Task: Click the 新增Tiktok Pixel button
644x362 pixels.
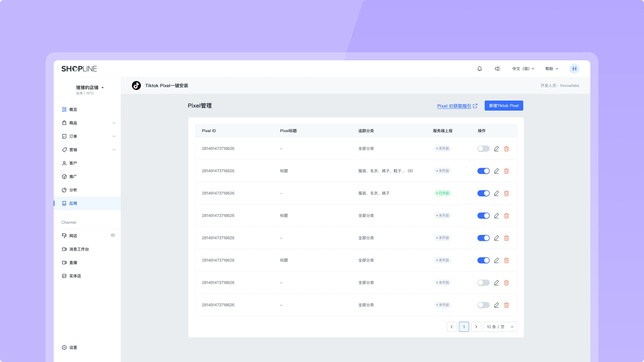Action: pos(503,106)
